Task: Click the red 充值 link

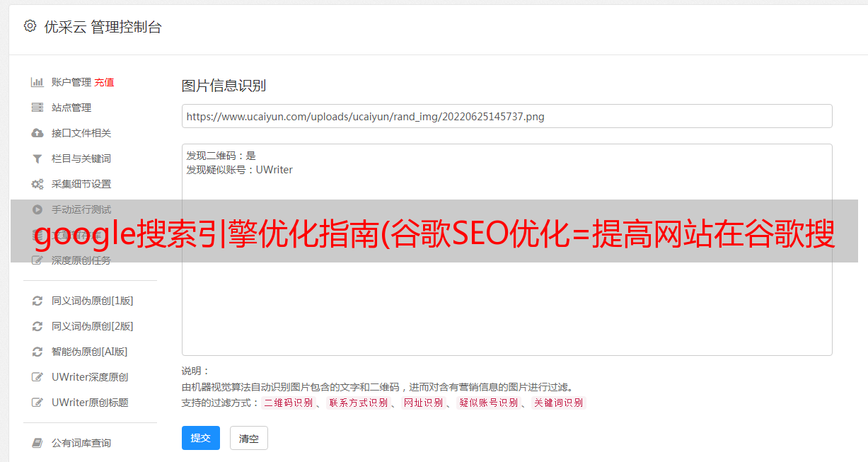Action: [104, 82]
